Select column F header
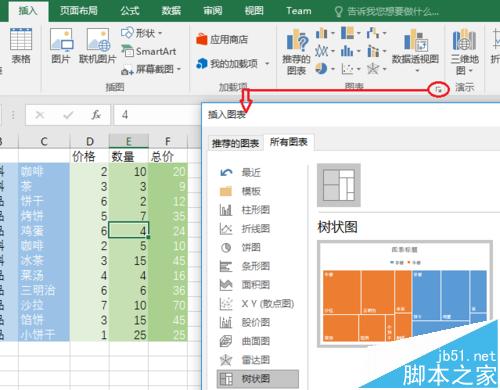This screenshot has width=500, height=390. tap(168, 141)
